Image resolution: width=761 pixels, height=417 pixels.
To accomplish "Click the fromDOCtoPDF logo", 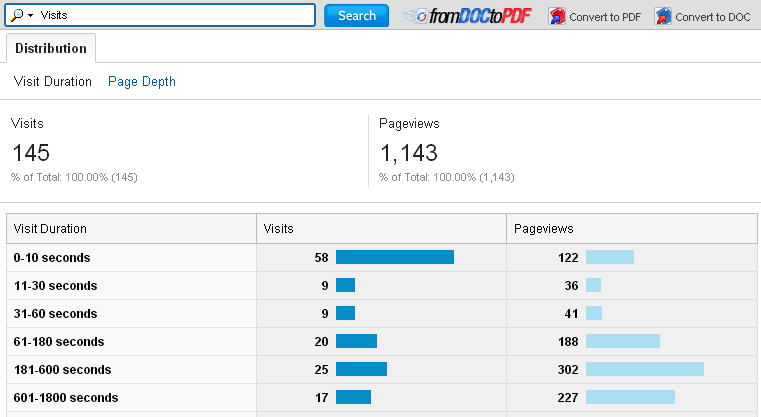I will (x=468, y=16).
